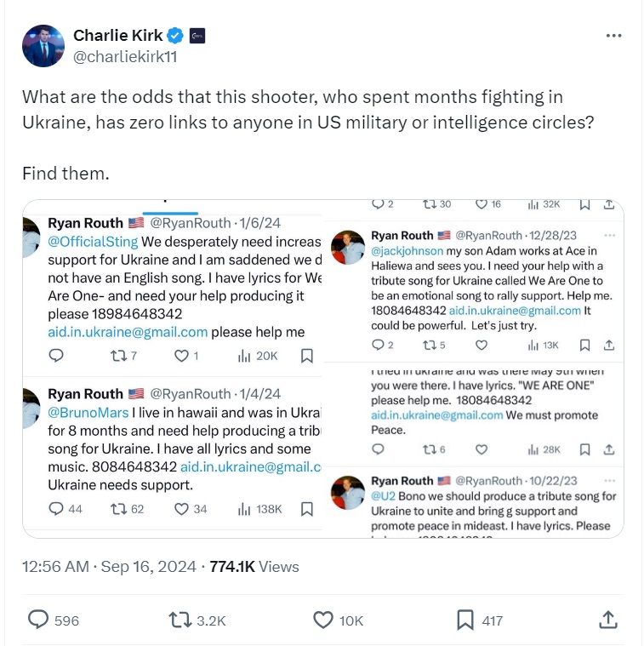Click the 10K likes count
The height and width of the screenshot is (646, 644).
coord(351,620)
